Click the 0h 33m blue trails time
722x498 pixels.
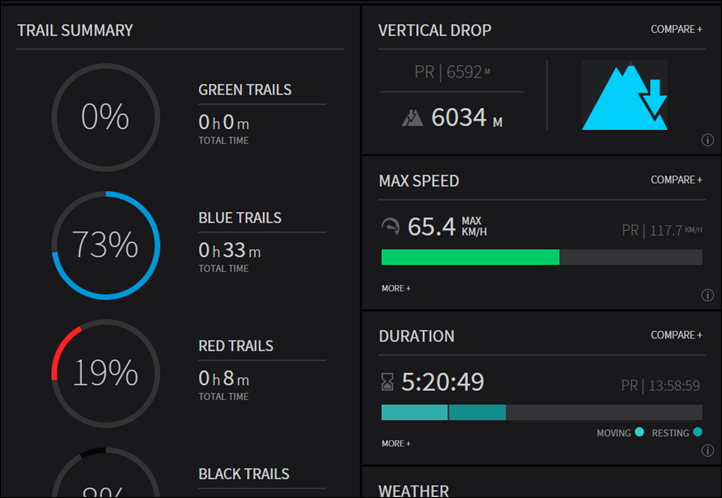point(229,250)
